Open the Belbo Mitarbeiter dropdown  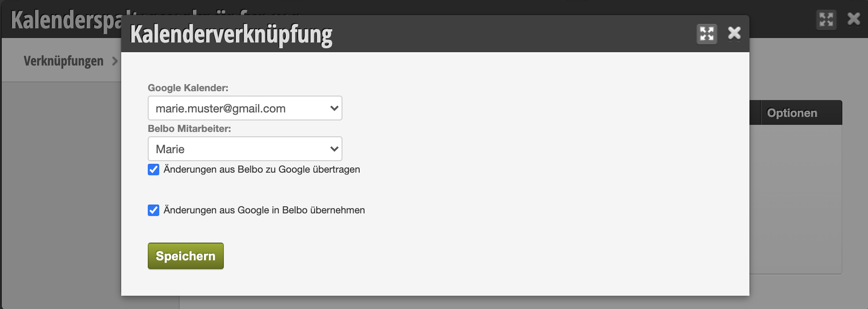coord(245,149)
